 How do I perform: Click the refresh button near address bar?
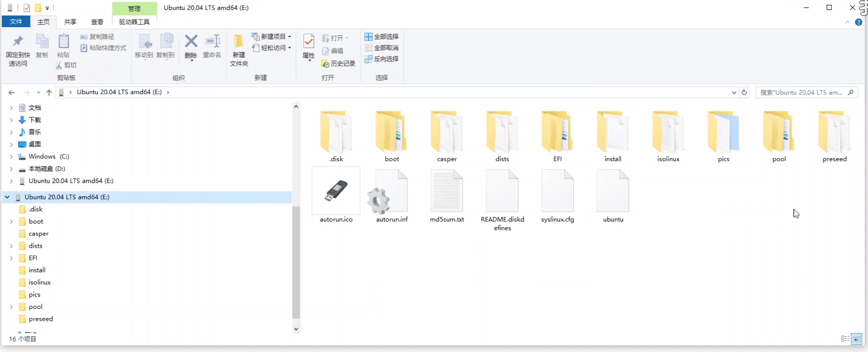pos(744,92)
